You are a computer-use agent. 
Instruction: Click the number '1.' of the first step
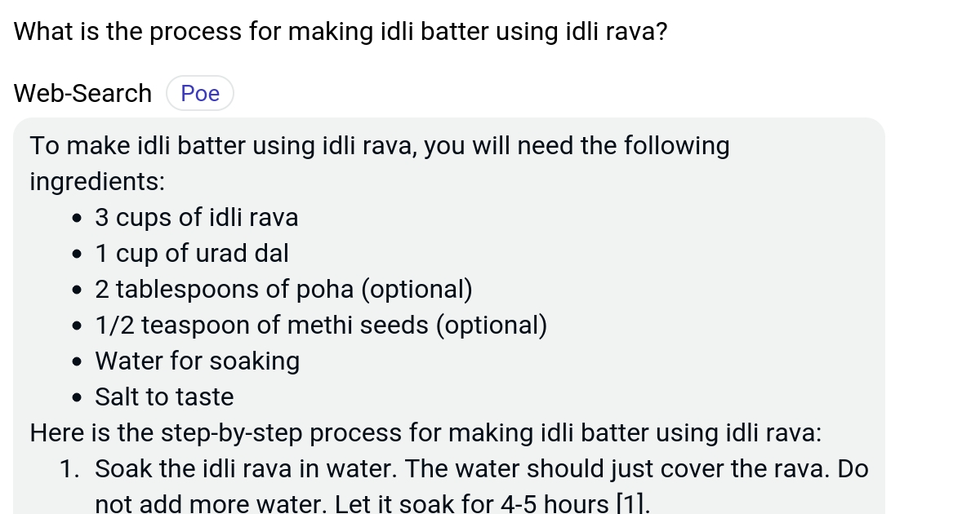(x=69, y=468)
